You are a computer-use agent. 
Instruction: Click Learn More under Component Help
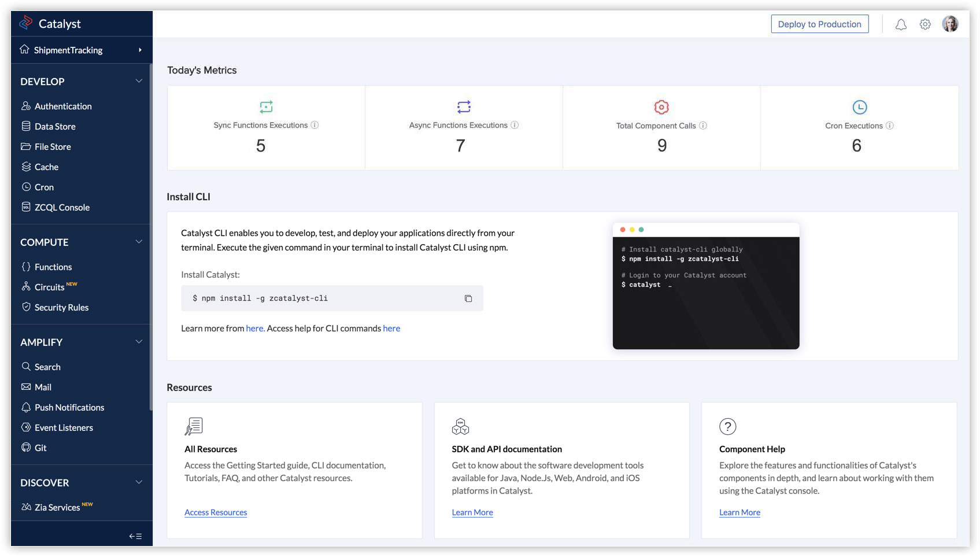pos(739,512)
